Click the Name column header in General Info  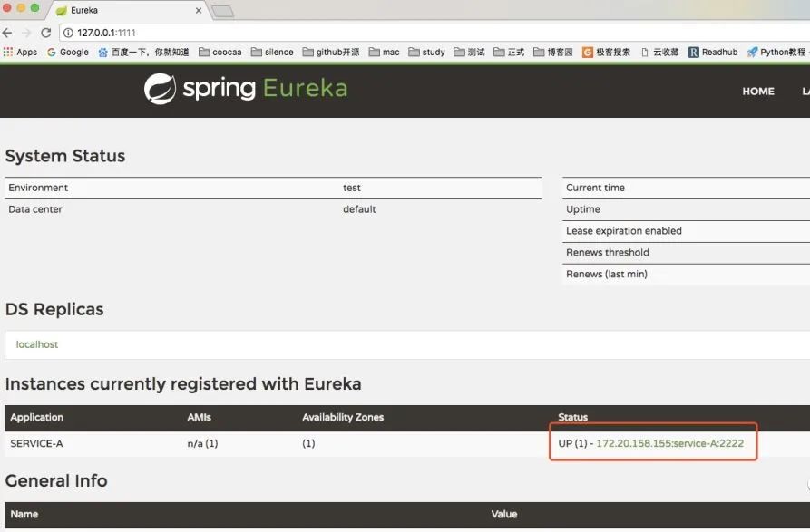point(24,515)
